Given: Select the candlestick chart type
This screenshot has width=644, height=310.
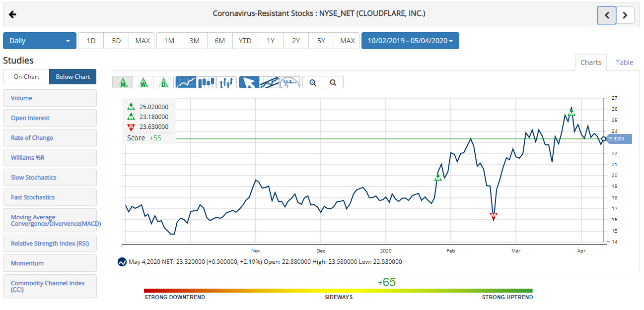Looking at the screenshot, I should coord(206,82).
